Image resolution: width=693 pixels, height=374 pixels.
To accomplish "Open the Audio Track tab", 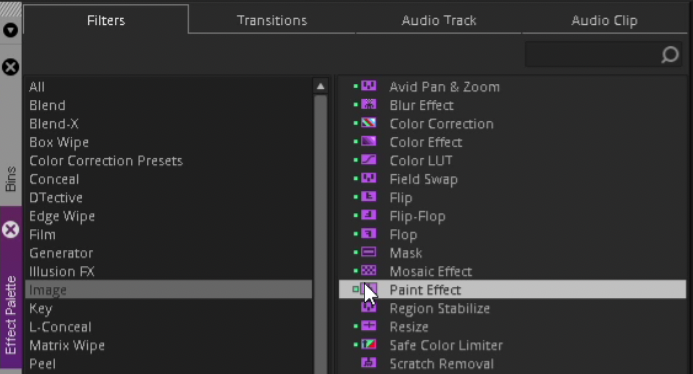I will pos(438,20).
